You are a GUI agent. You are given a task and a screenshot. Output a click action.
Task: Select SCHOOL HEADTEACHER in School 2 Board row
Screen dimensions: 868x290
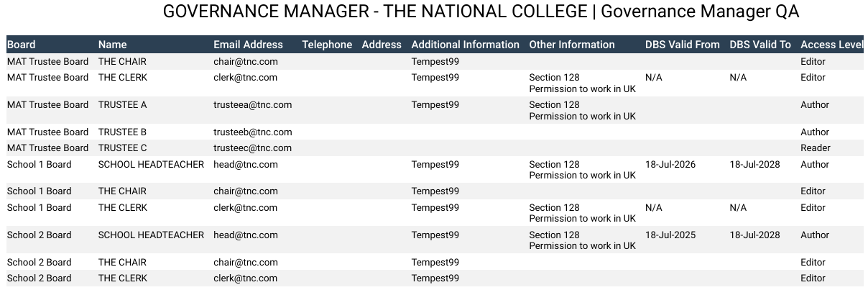[151, 235]
